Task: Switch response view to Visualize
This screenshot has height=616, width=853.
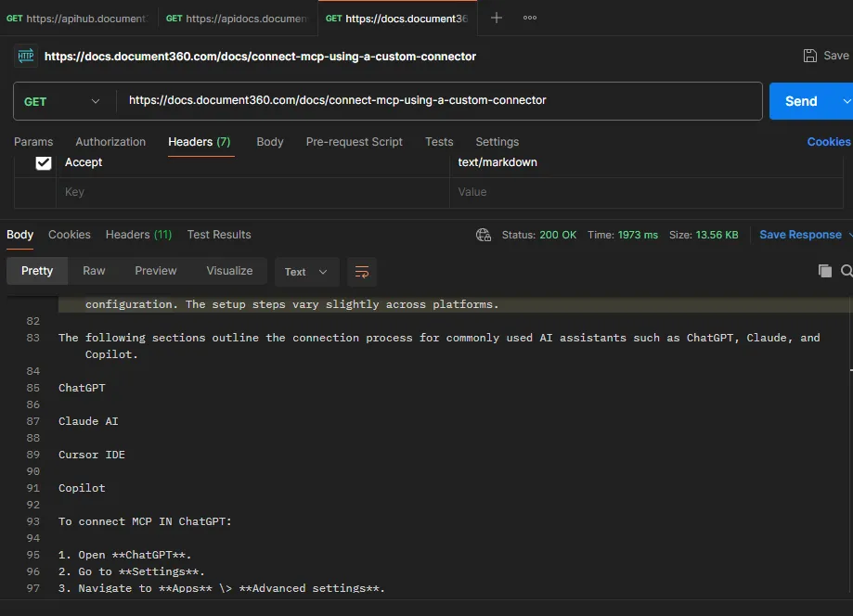Action: (229, 271)
